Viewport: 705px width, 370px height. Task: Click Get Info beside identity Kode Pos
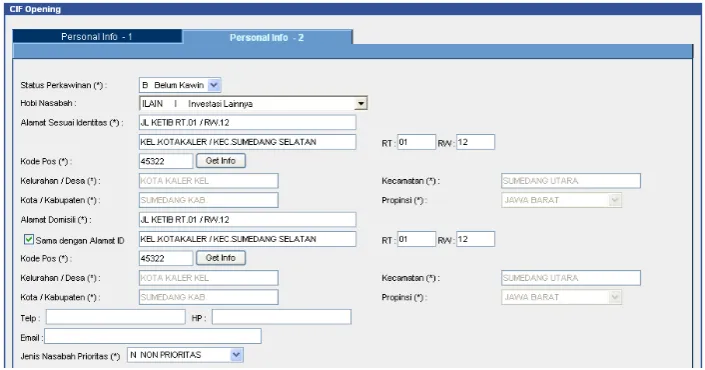221,160
